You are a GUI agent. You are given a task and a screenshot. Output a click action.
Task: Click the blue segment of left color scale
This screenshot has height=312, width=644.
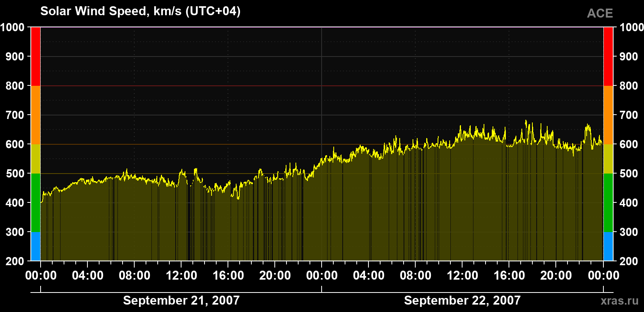[x=36, y=246]
